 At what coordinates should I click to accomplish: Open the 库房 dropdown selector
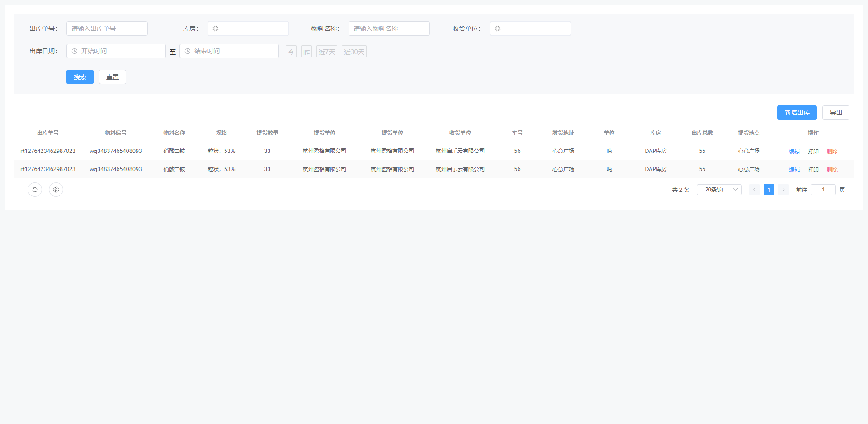pyautogui.click(x=248, y=29)
